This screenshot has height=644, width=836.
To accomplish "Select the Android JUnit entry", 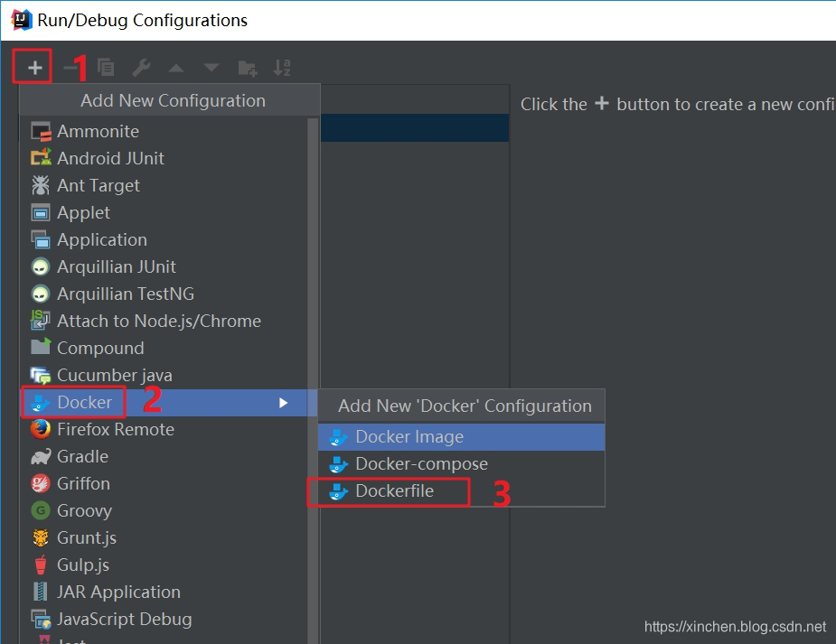I will coord(164,158).
